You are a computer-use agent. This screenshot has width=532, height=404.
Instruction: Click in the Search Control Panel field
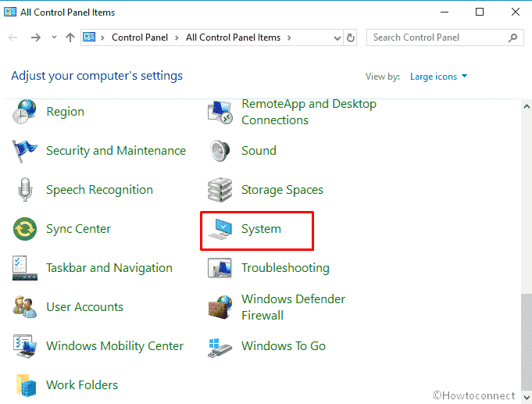(437, 38)
